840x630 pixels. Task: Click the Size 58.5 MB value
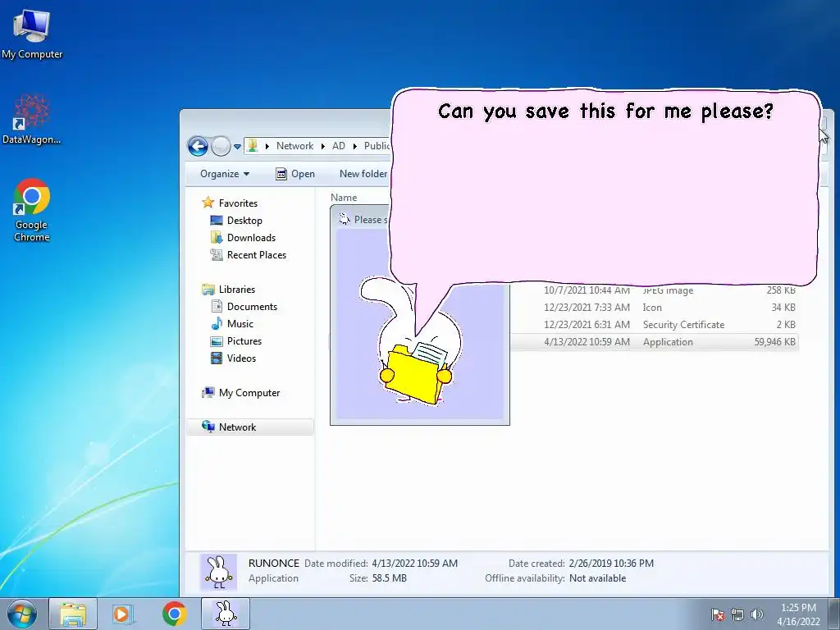coord(389,578)
